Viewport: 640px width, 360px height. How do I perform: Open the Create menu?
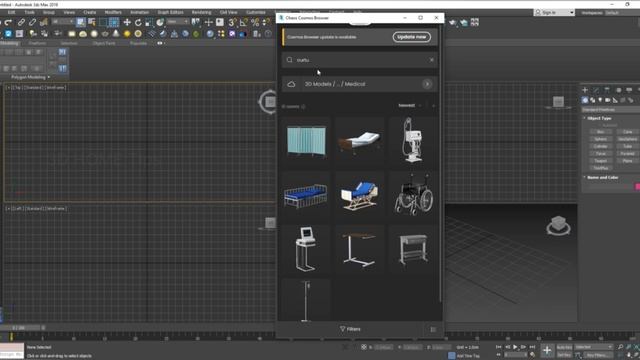pos(89,12)
